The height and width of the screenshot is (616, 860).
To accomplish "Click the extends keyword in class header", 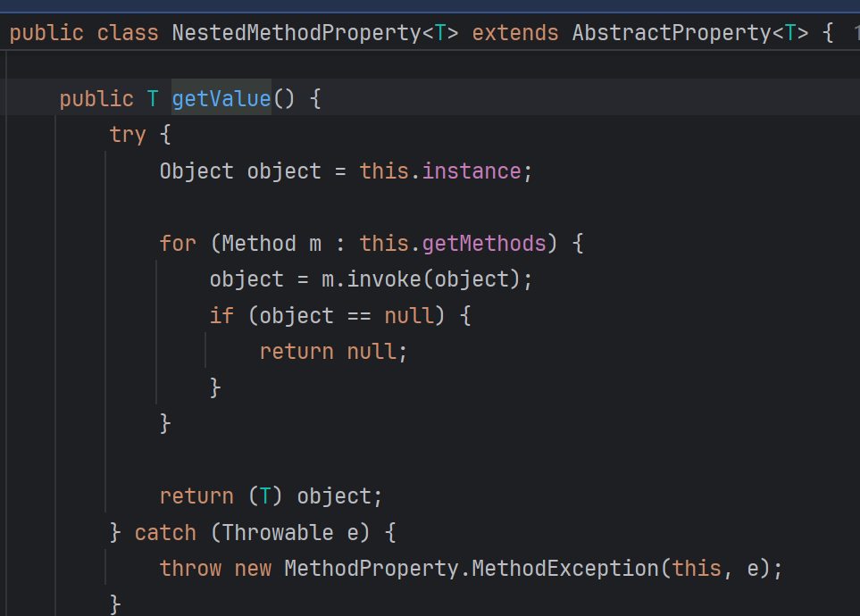I will [515, 33].
